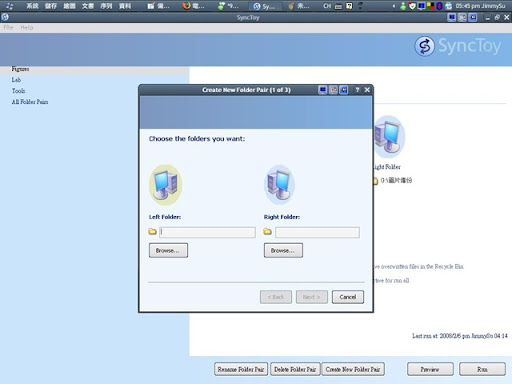This screenshot has width=512, height=384.
Task: Click the shield tray icon
Action: pos(412,6)
